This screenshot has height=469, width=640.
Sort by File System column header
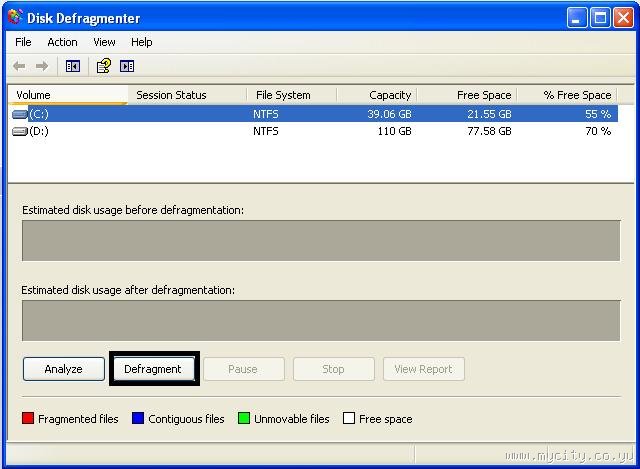click(x=291, y=95)
